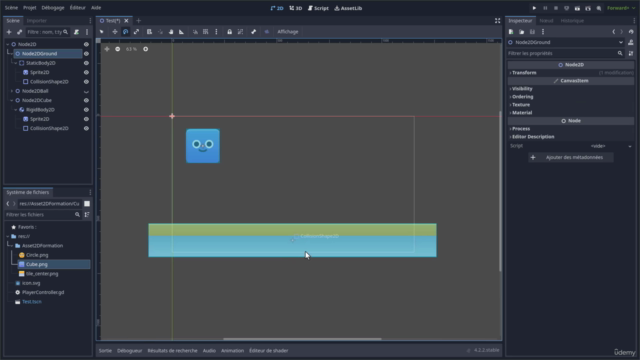
Task: Toggle visibility of Node2DCube
Action: pos(86,100)
